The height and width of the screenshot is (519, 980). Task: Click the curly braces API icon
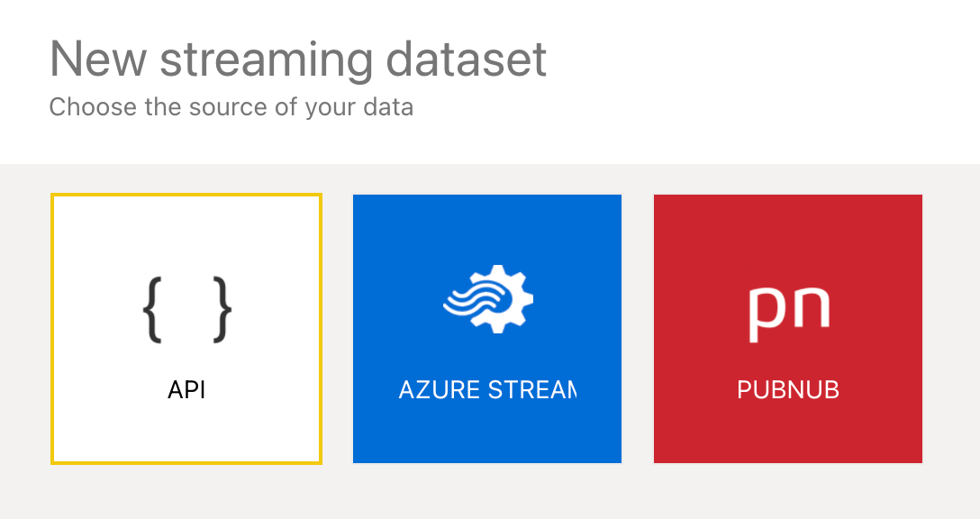(186, 309)
